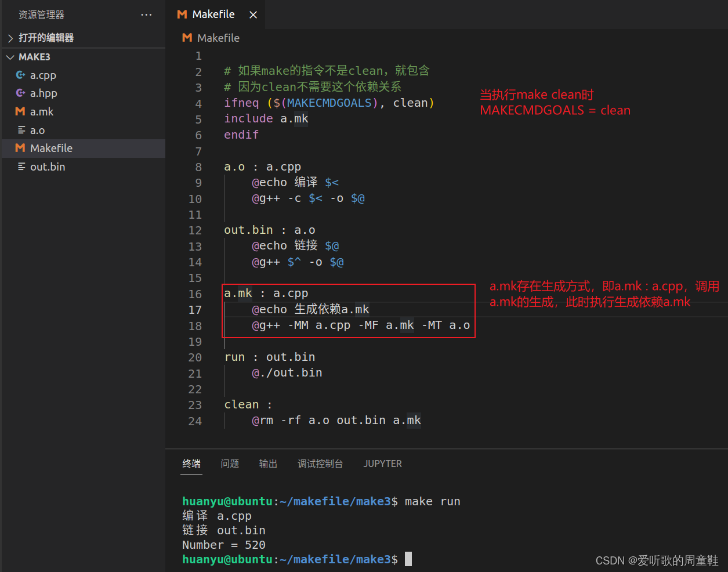Click the C++ icon next to a.hpp
The height and width of the screenshot is (572, 728).
20,93
